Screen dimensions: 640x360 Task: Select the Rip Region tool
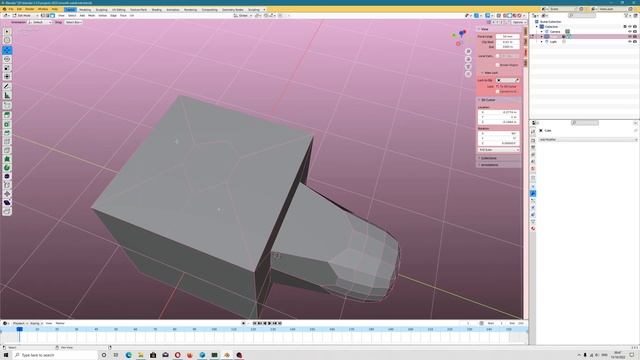coord(7,211)
